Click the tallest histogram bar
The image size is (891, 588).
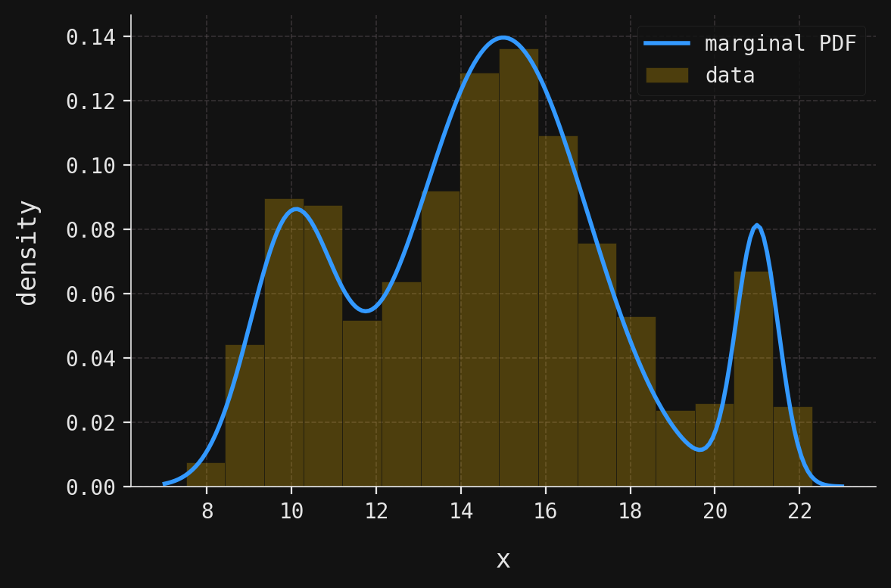[x=519, y=265]
